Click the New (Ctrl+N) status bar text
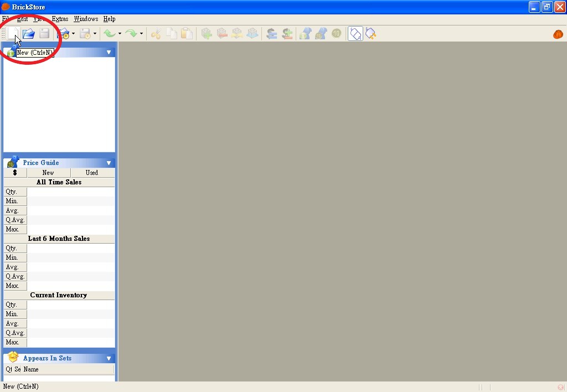The width and height of the screenshot is (567, 392). (x=20, y=386)
